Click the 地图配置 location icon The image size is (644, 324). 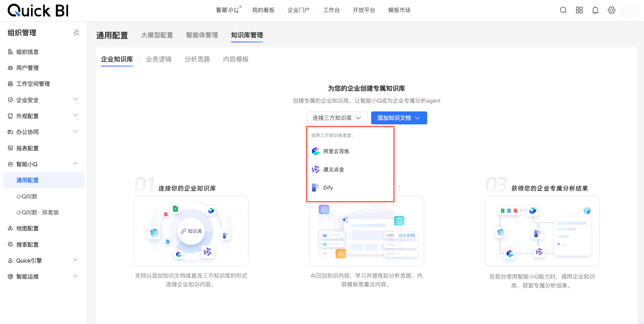(10, 228)
